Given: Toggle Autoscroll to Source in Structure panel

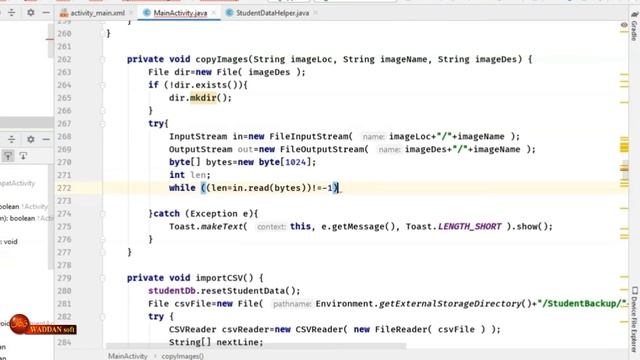Looking at the screenshot, I should click(8, 156).
